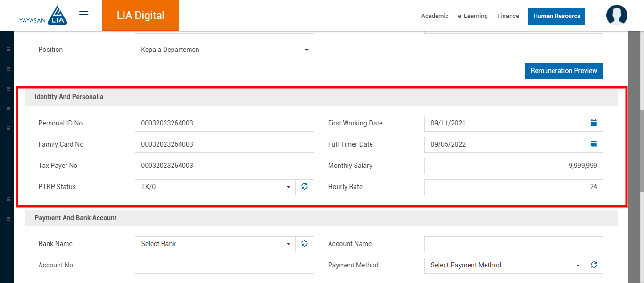Open the Academic menu

pos(435,16)
